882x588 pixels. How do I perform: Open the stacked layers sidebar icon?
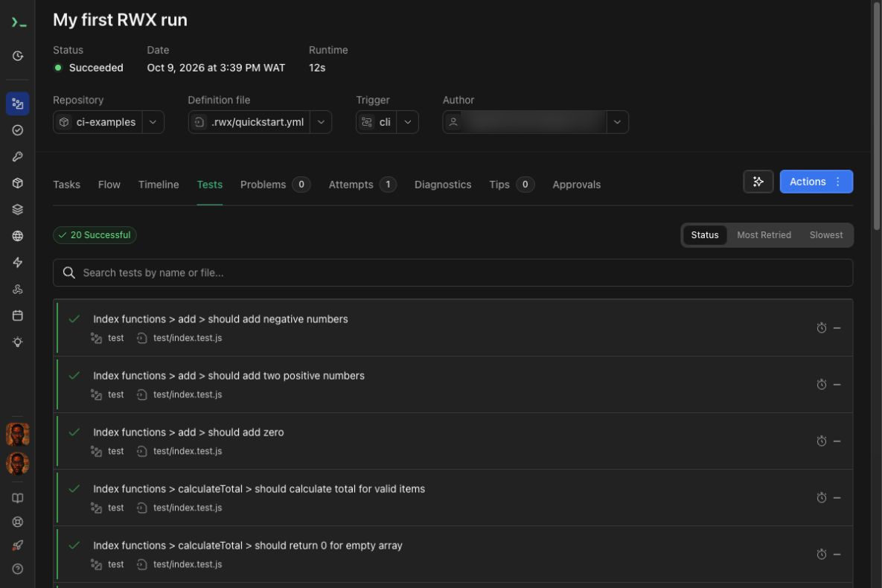point(18,209)
